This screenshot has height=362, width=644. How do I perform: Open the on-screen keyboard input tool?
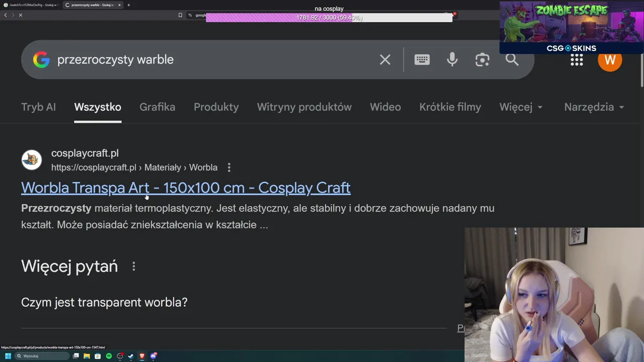pyautogui.click(x=422, y=60)
